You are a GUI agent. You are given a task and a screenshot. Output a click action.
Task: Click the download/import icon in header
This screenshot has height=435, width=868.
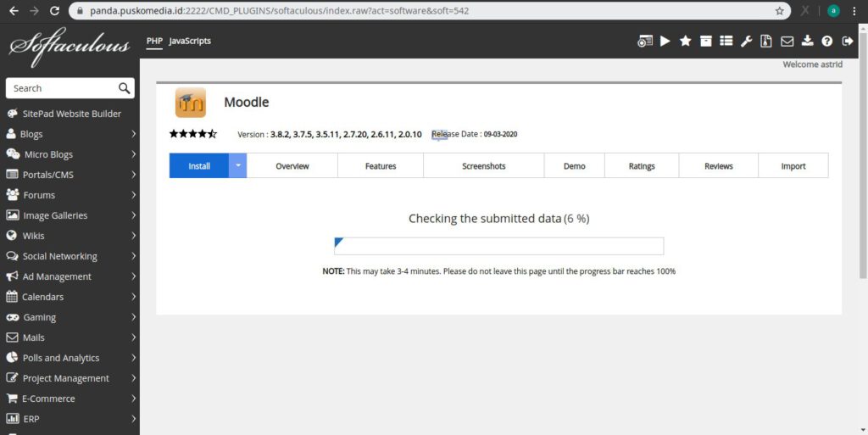(x=807, y=41)
